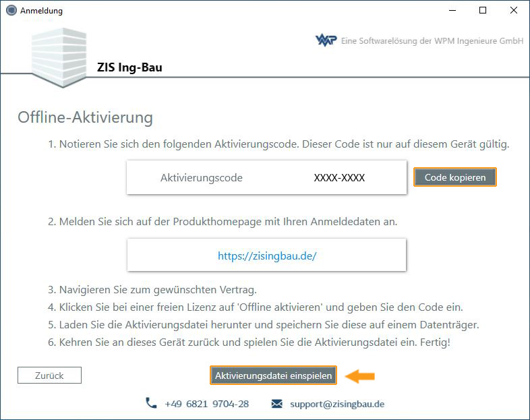
Task: Click 'Eine Softwarelösung der WPM Ingenieure GmbH' text
Action: [432, 41]
